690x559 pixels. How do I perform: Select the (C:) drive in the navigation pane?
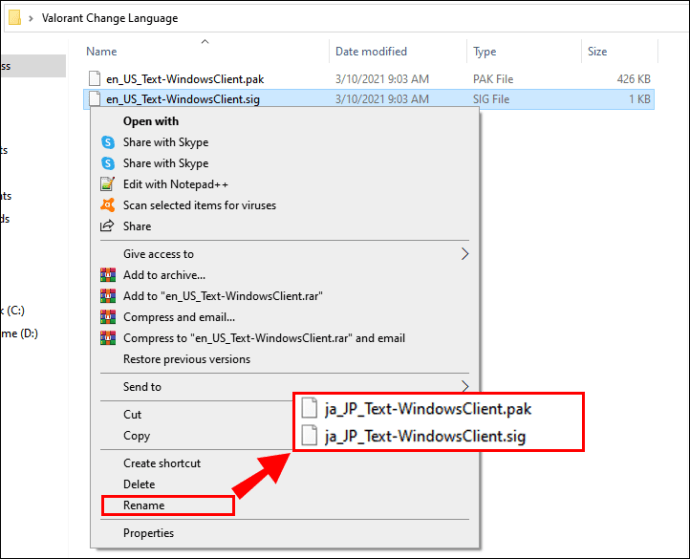click(x=13, y=311)
